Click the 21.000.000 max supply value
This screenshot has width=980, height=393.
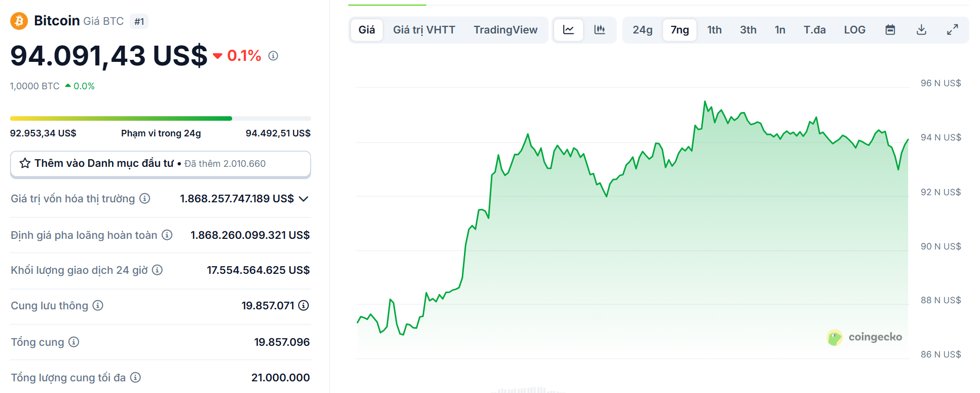pyautogui.click(x=280, y=378)
